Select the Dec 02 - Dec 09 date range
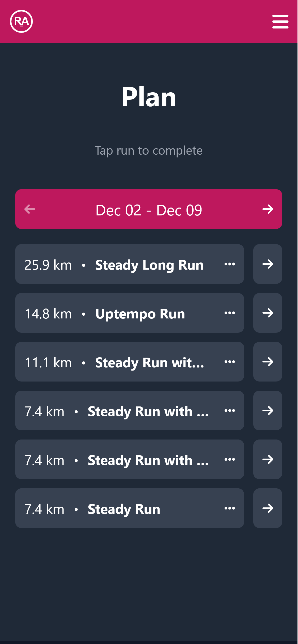The height and width of the screenshot is (644, 298). (149, 210)
